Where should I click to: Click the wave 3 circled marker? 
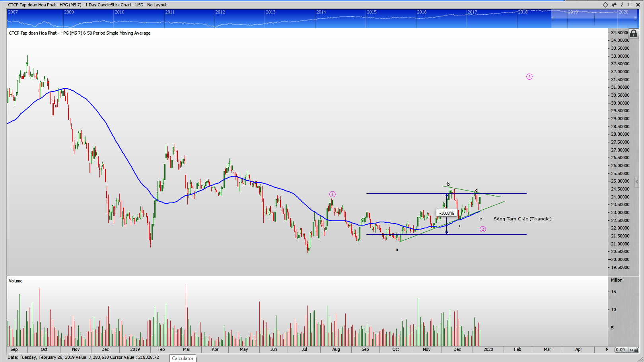(529, 77)
